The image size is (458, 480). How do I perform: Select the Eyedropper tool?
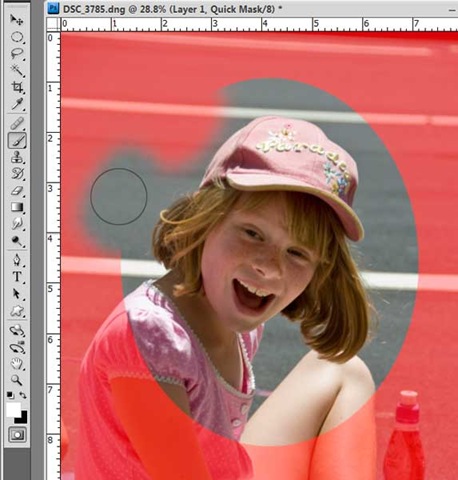[x=17, y=105]
